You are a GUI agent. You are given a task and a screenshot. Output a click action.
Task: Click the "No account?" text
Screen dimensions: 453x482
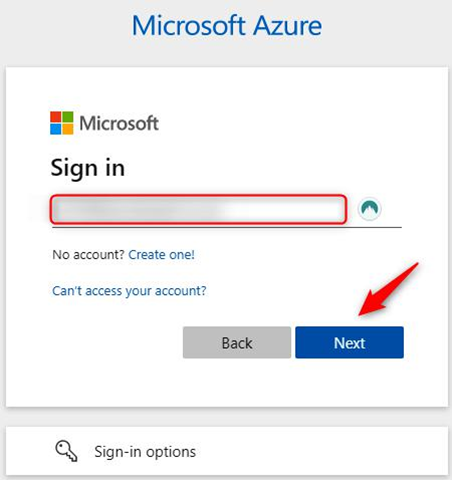click(x=88, y=255)
